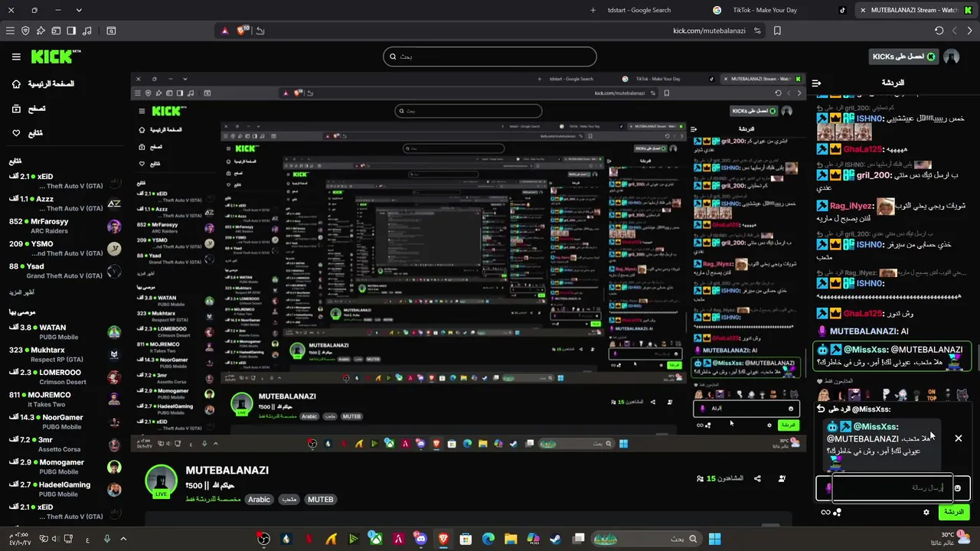Show hidden system tray icons chevron
Screen dimensions: 980x551
click(123, 540)
